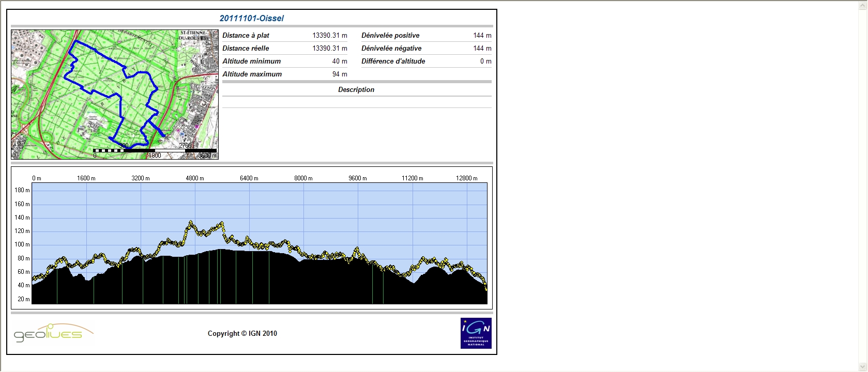Image resolution: width=868 pixels, height=372 pixels.
Task: Click the 94 m Altitude maximum value
Action: pyautogui.click(x=340, y=74)
